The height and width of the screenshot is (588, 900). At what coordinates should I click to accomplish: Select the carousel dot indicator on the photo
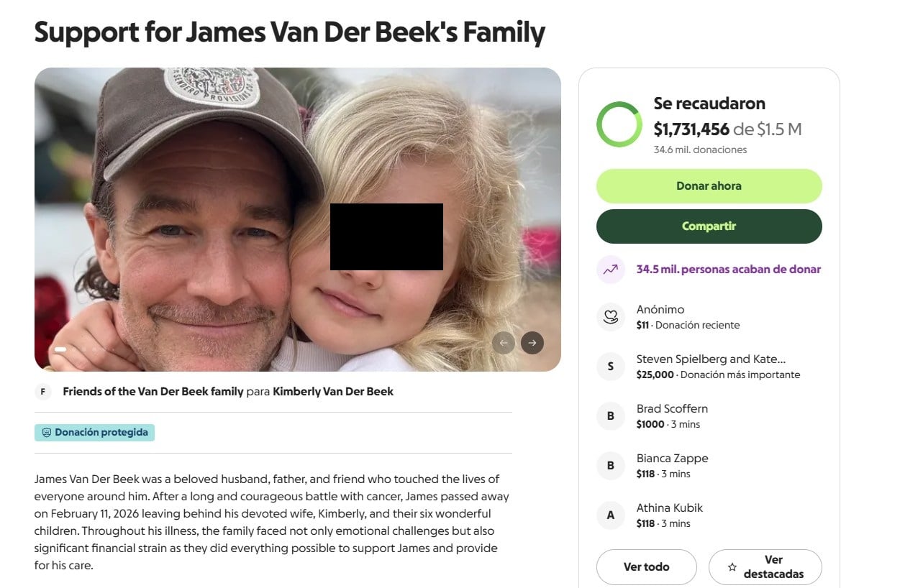pos(61,349)
